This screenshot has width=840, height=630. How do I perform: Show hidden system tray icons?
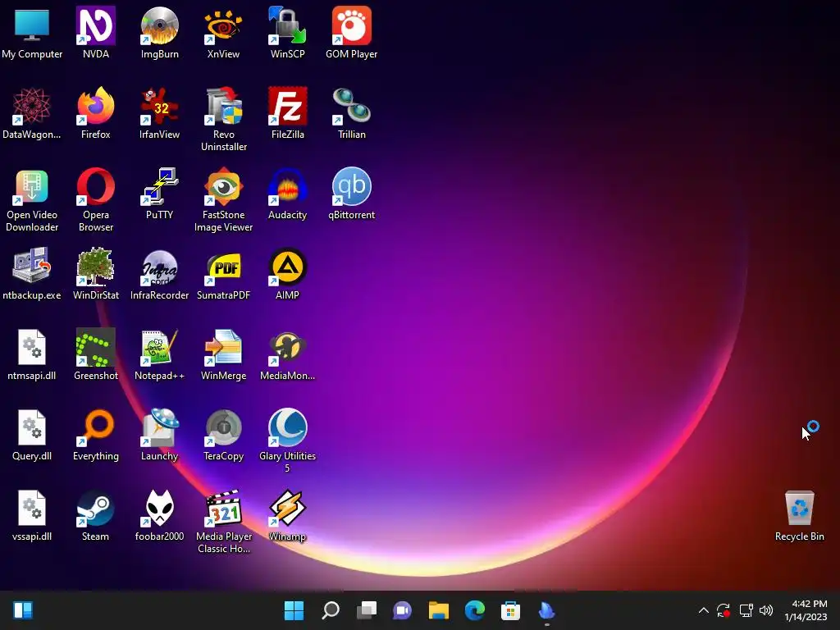[704, 610]
